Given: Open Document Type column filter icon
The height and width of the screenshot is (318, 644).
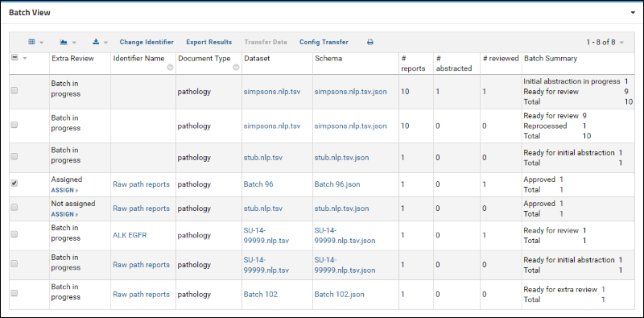Looking at the screenshot, I should [236, 68].
